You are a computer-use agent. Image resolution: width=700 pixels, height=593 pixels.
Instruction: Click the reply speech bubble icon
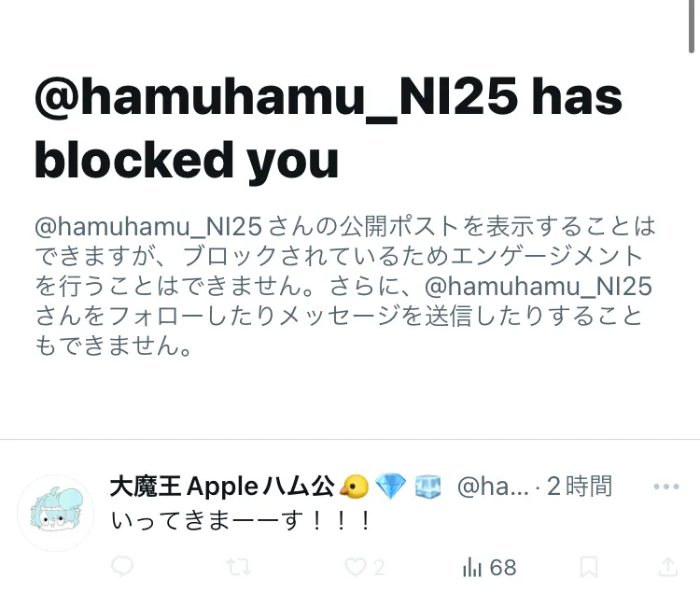(x=122, y=567)
